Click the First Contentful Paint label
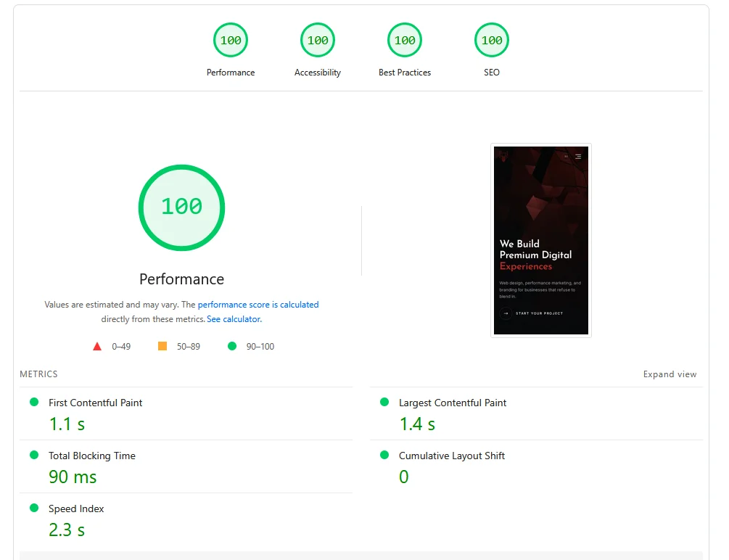The height and width of the screenshot is (560, 729). tap(95, 403)
